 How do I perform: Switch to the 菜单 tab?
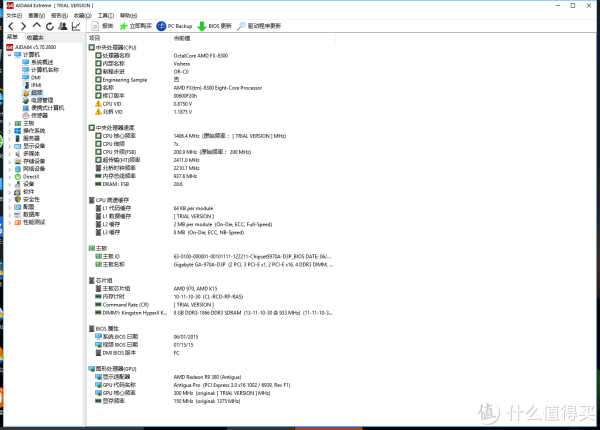pos(13,37)
